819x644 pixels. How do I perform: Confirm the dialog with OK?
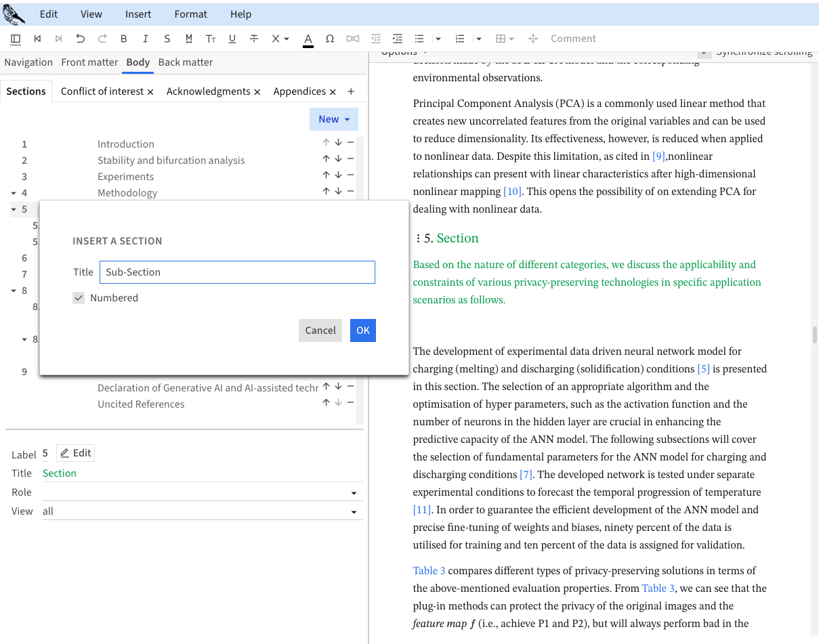click(362, 330)
